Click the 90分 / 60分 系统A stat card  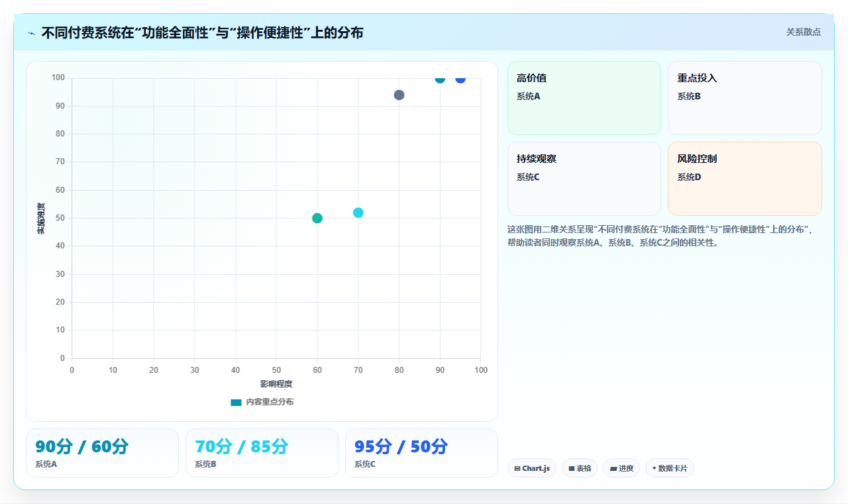pos(102,453)
